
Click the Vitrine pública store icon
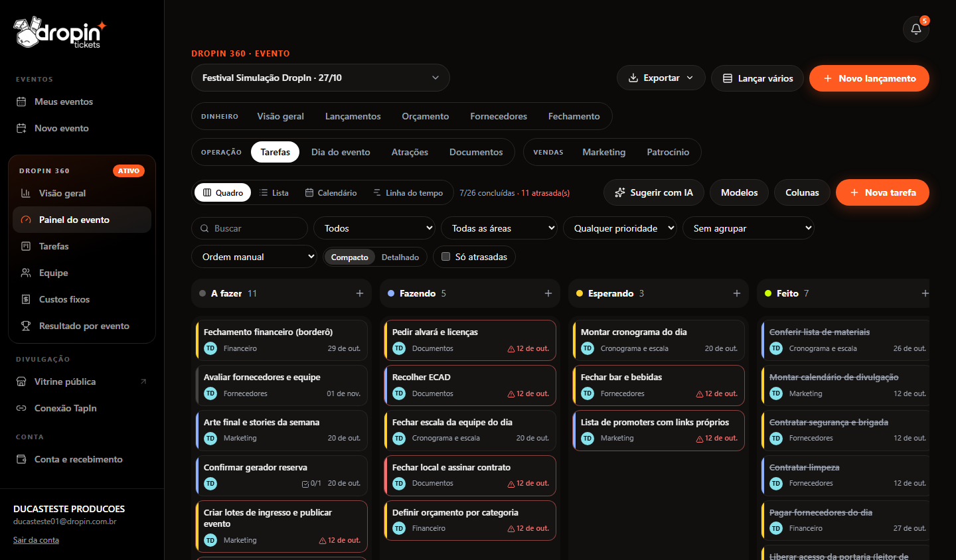21,382
